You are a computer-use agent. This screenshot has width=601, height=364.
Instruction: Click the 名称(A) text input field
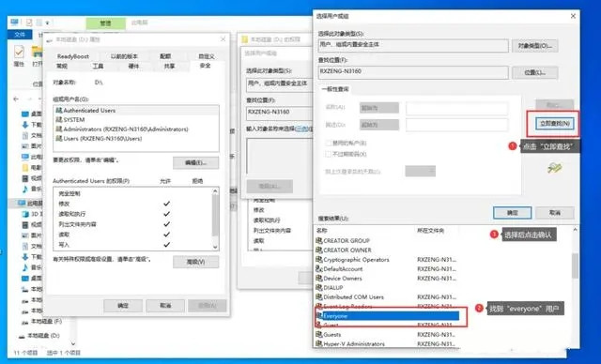coord(457,108)
